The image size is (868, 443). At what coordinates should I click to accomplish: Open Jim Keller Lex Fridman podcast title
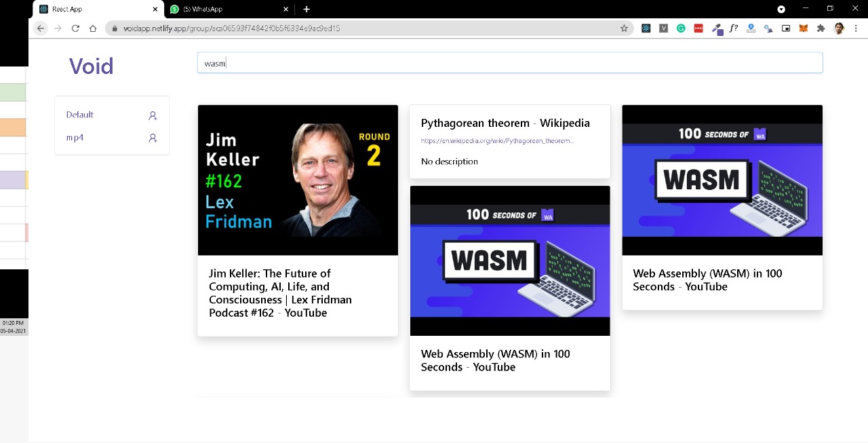click(280, 293)
